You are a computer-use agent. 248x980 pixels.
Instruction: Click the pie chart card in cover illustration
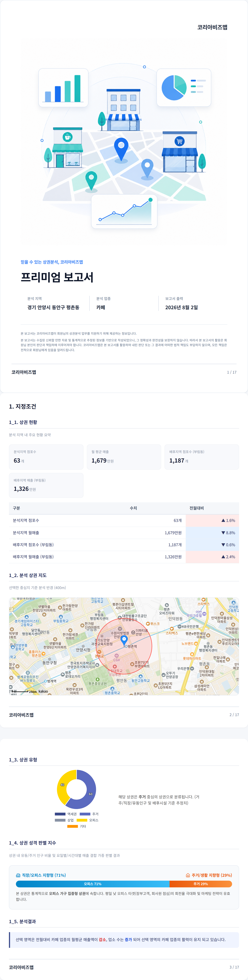point(184,87)
